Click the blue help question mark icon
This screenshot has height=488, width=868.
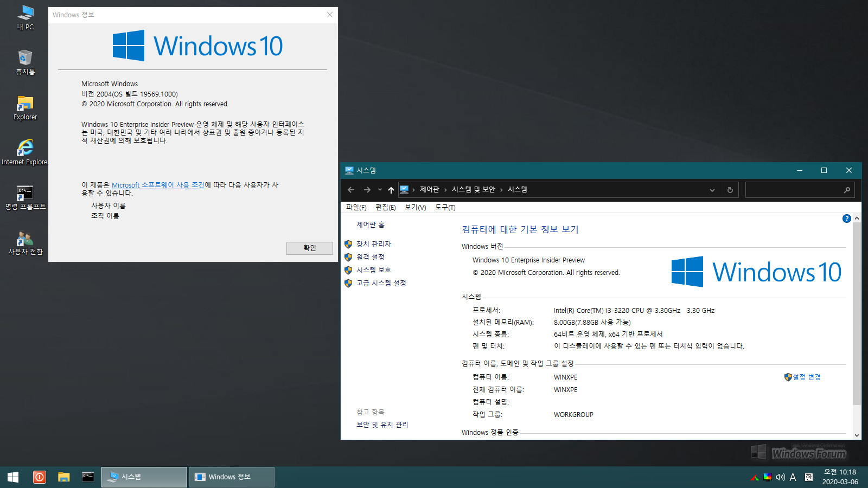[x=846, y=219]
